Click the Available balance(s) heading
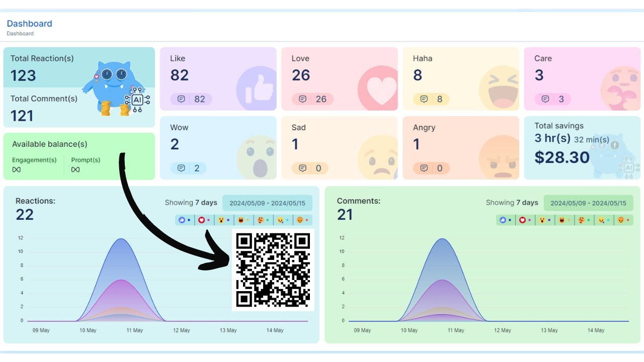The image size is (644, 362). pyautogui.click(x=50, y=144)
